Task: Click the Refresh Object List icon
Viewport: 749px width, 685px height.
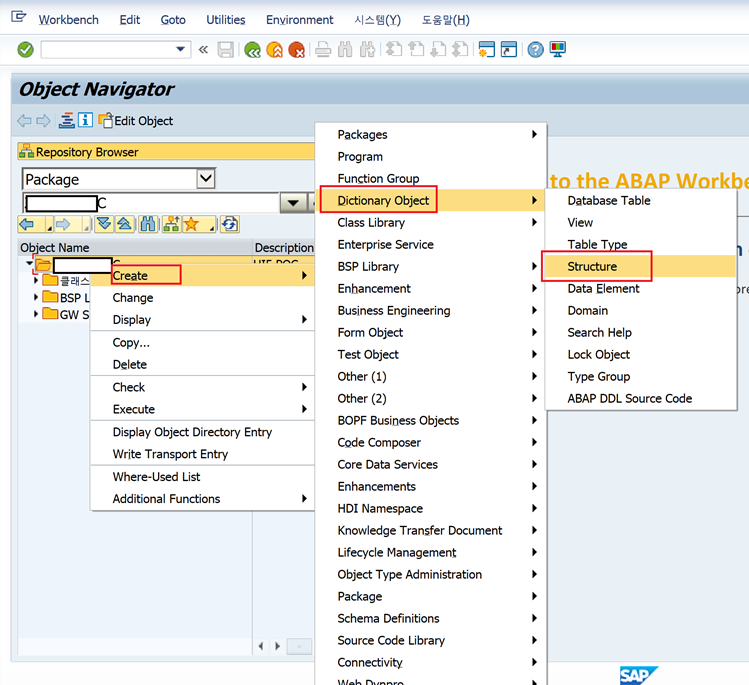Action: 230,224
